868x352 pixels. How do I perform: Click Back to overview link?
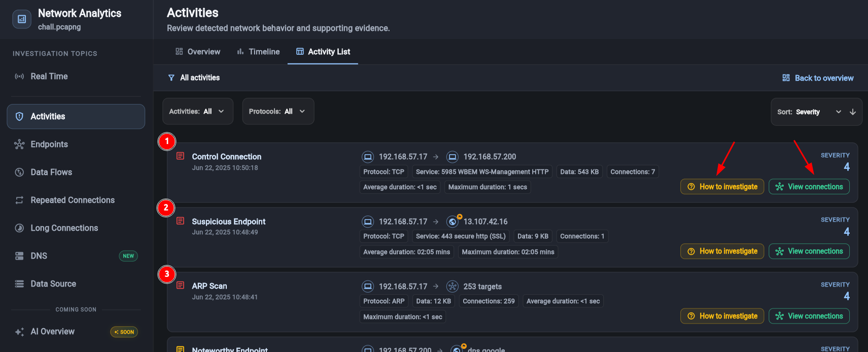[x=818, y=78]
